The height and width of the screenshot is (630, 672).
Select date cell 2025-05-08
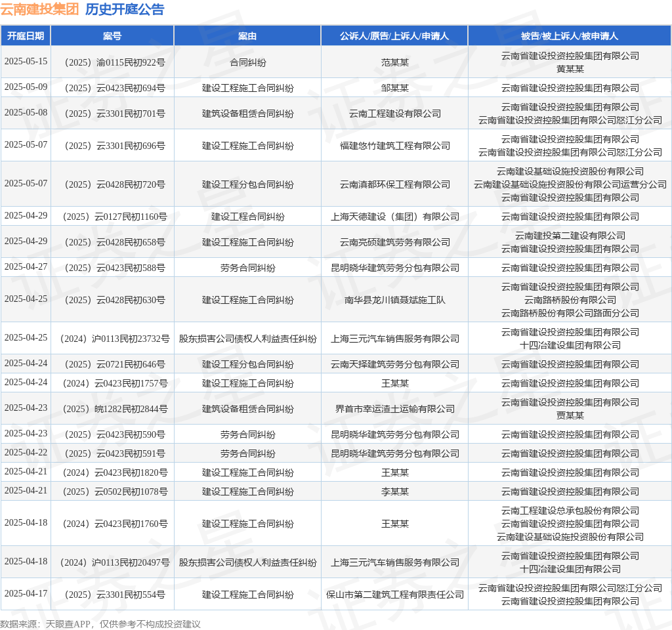[26, 113]
